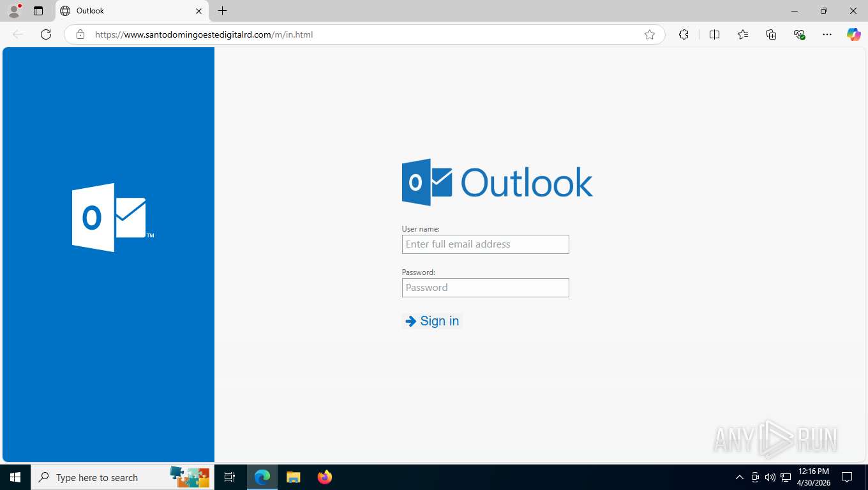This screenshot has width=868, height=490.
Task: Minimize the Edge window
Action: (795, 11)
